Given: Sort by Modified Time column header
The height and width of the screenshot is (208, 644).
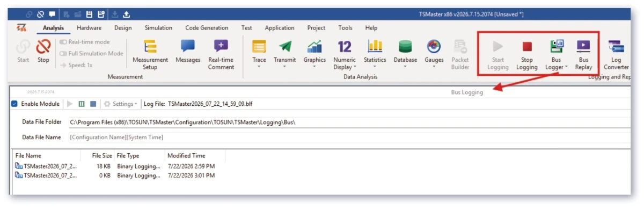Looking at the screenshot, I should point(195,155).
